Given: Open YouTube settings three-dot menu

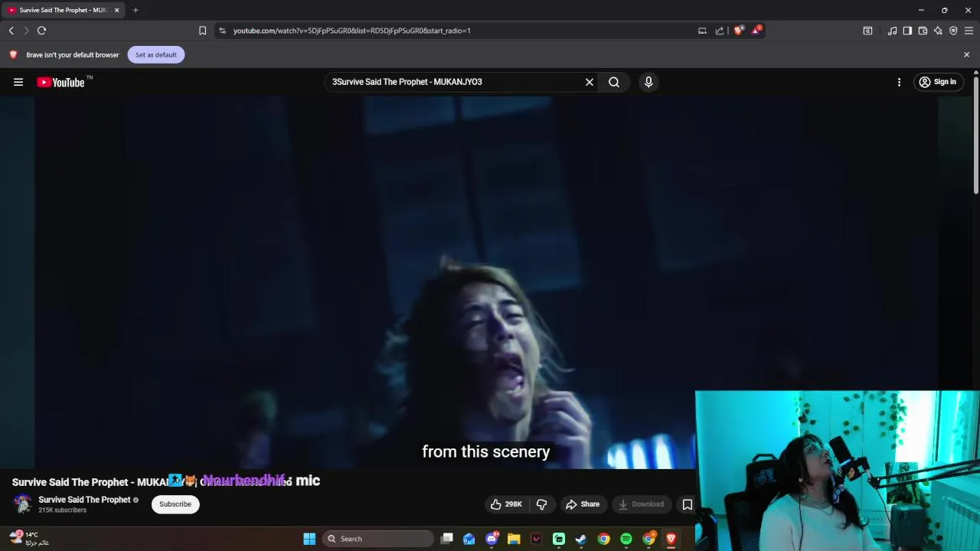Looking at the screenshot, I should 899,82.
